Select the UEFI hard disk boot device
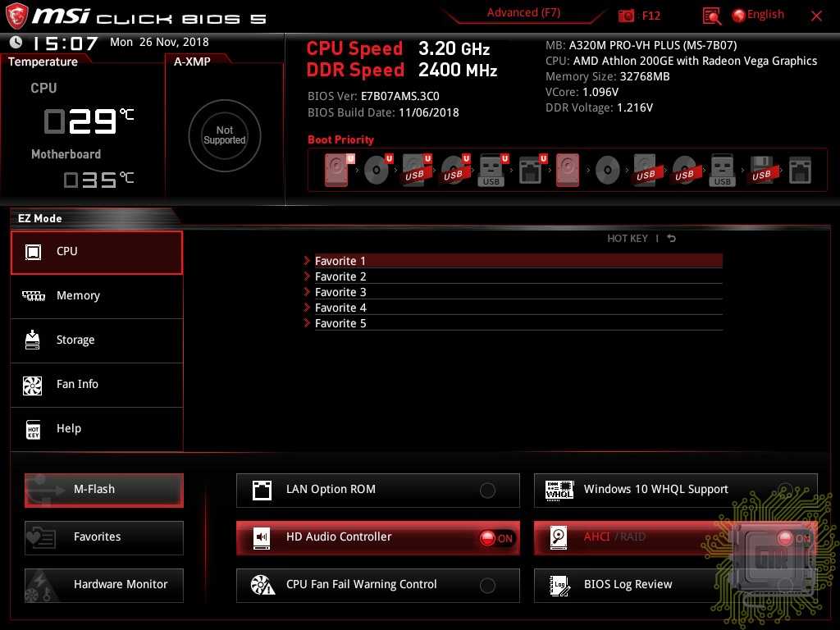This screenshot has width=840, height=630. click(338, 170)
